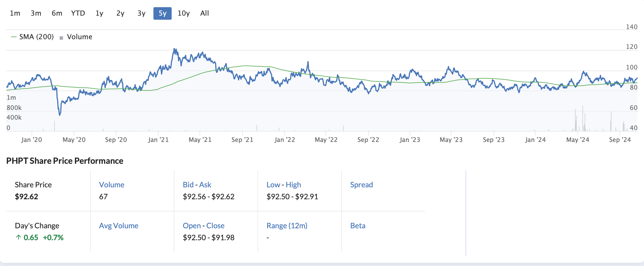Click the Low link
This screenshot has height=266, width=644.
(x=273, y=185)
